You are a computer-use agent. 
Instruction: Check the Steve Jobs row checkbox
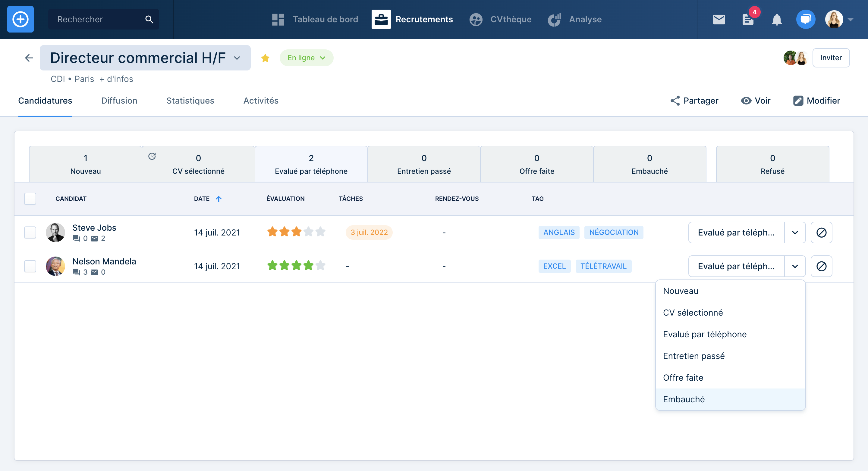[30, 232]
